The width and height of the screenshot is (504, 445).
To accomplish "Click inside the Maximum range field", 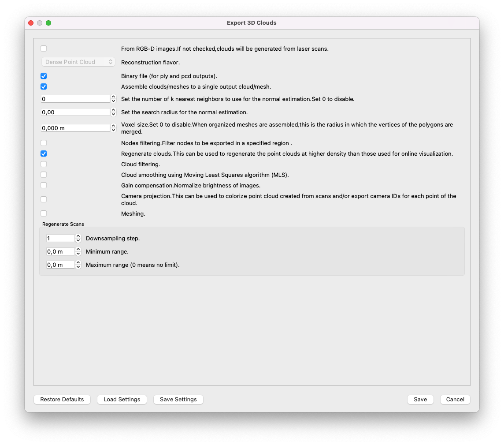I will click(60, 265).
